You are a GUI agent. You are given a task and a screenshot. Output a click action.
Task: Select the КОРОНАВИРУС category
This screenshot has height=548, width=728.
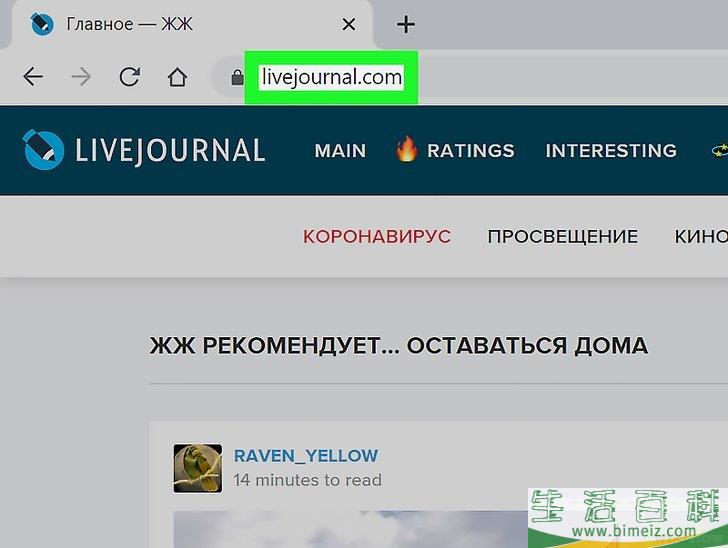click(x=377, y=237)
